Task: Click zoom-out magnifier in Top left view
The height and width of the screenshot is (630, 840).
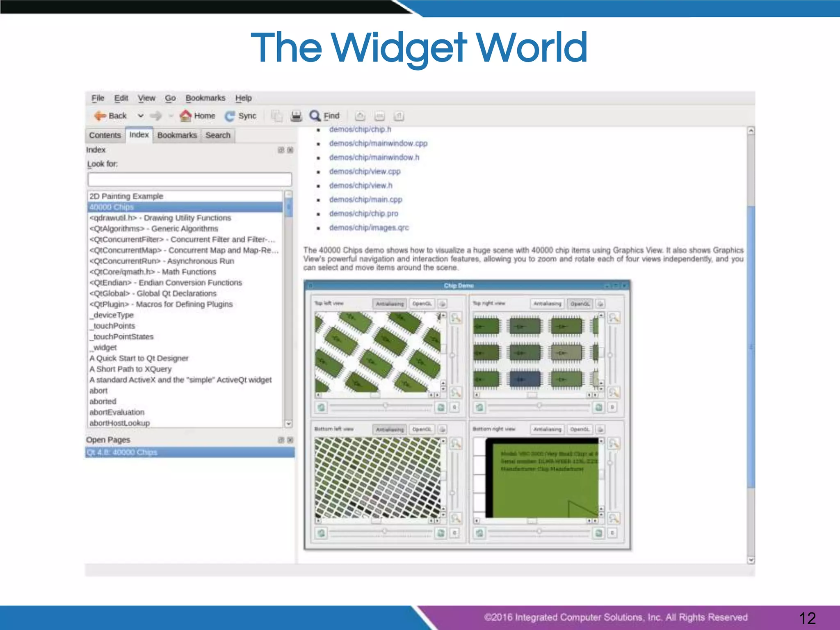Action: (456, 393)
